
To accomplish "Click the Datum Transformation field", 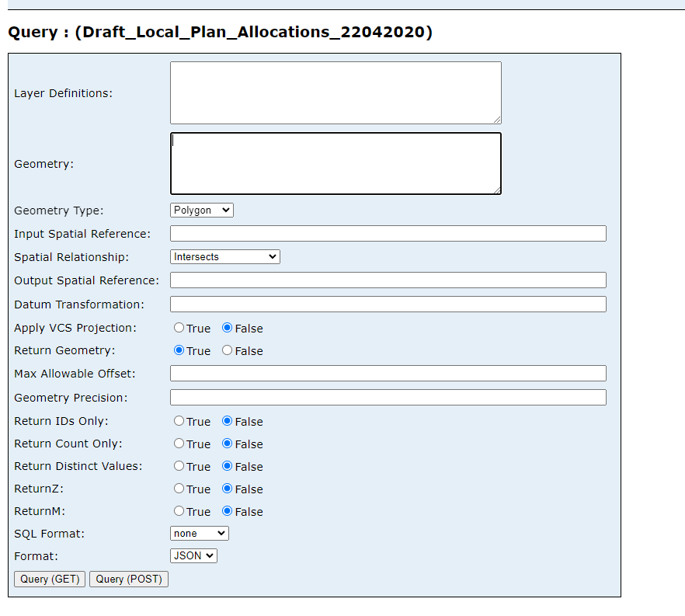I will click(388, 304).
